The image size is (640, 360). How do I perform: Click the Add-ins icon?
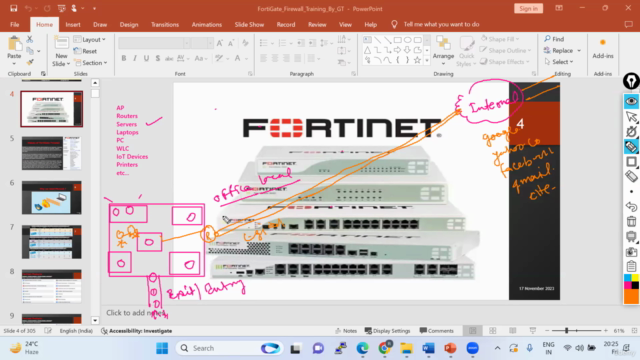602,43
